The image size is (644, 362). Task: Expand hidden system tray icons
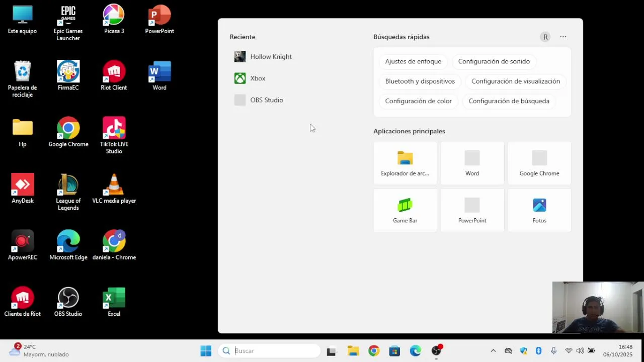493,351
